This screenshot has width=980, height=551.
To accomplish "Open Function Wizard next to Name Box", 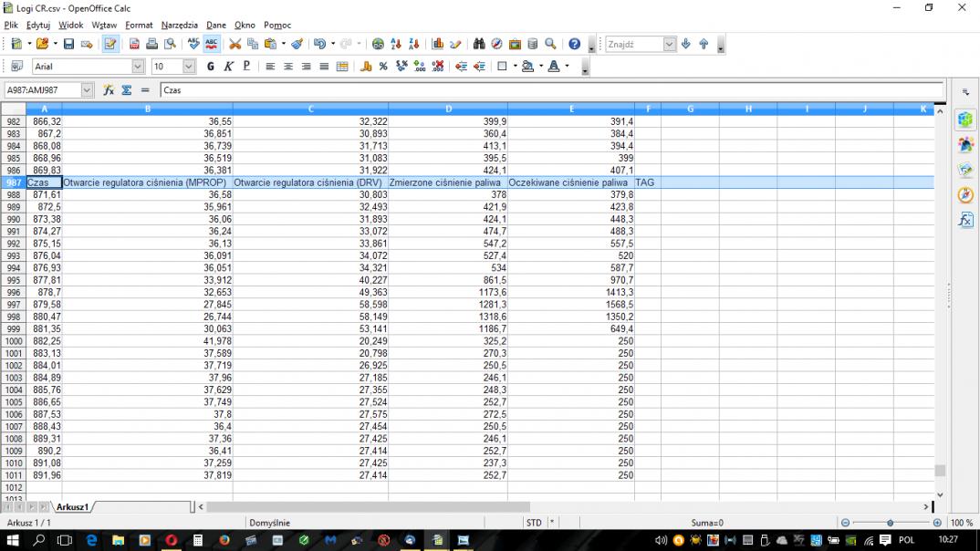I will [x=109, y=90].
